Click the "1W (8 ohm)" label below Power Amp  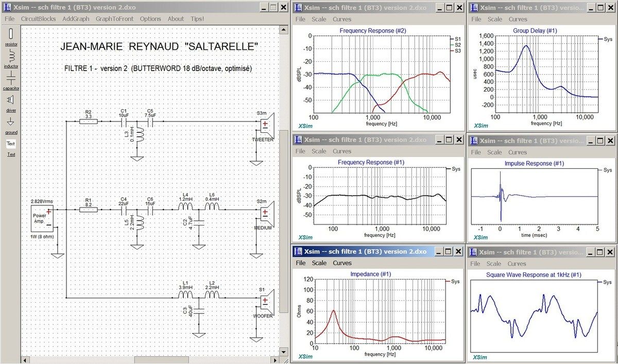pos(43,236)
